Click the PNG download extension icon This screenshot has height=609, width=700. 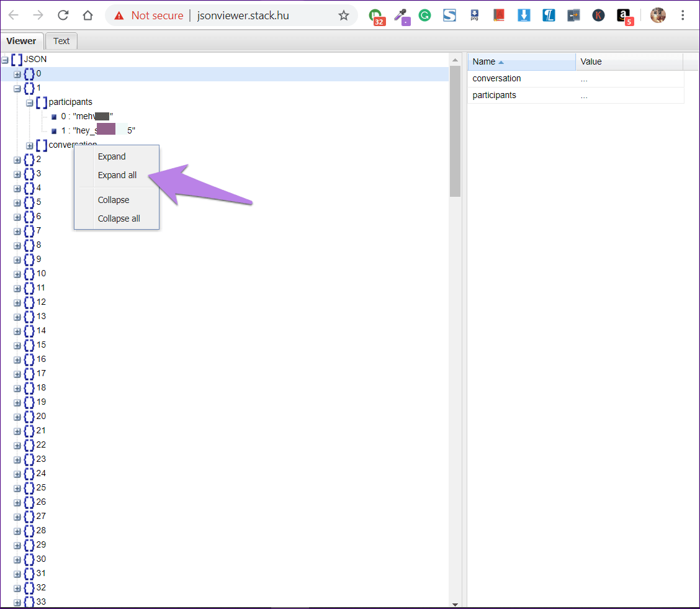click(475, 16)
